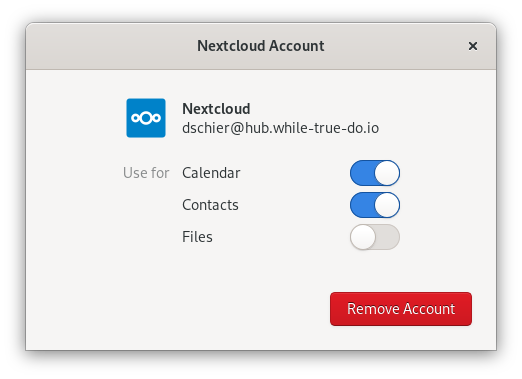Click the white knob of the Files switch
Viewport: 522px width, 379px height.
tap(363, 237)
